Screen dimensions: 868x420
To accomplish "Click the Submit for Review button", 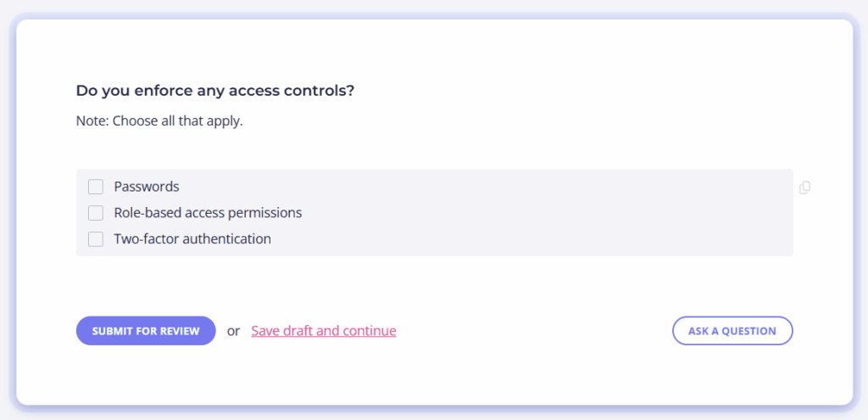I will (x=146, y=331).
